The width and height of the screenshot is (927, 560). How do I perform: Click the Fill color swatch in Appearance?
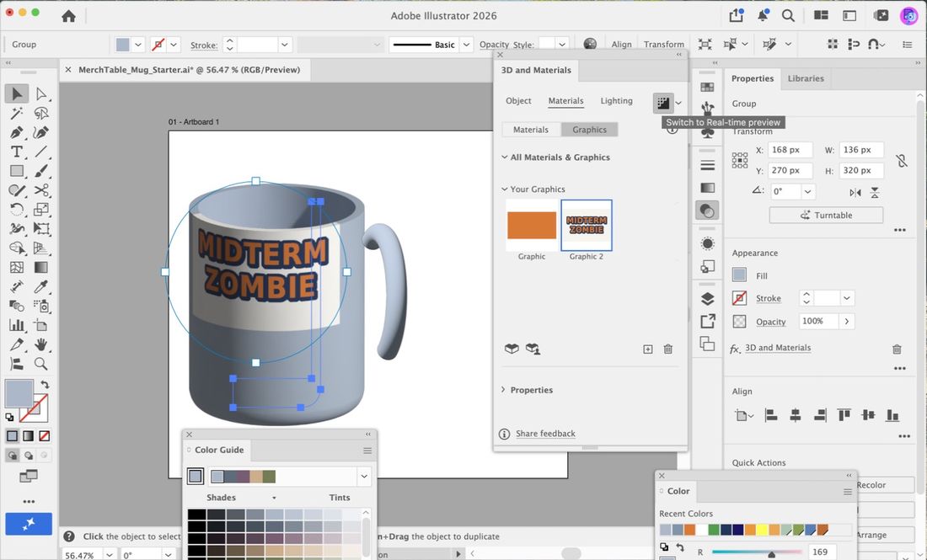740,275
